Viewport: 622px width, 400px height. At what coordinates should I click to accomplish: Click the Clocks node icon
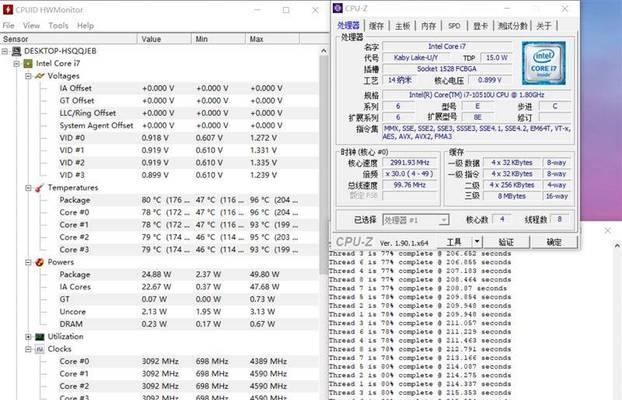point(40,349)
